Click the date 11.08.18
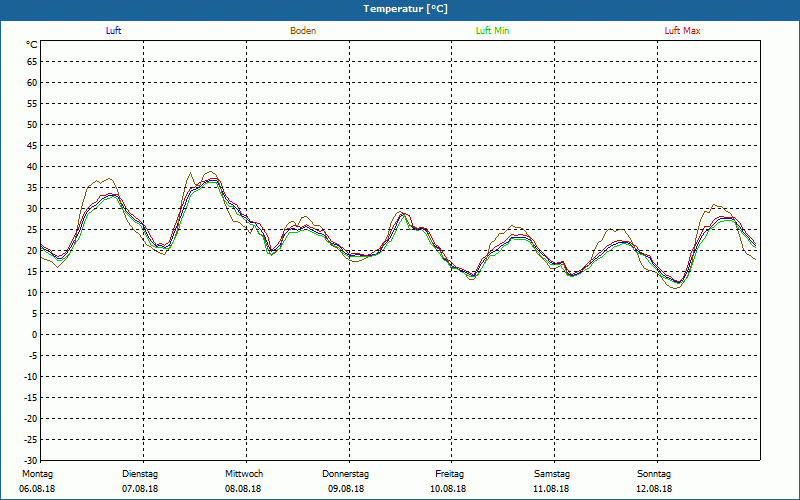This screenshot has height=500, width=800. coord(551,489)
